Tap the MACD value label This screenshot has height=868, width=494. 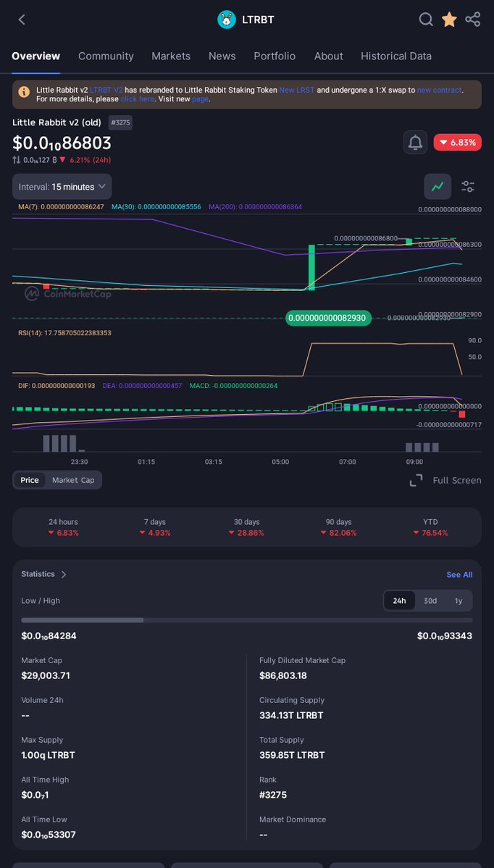[x=234, y=385]
